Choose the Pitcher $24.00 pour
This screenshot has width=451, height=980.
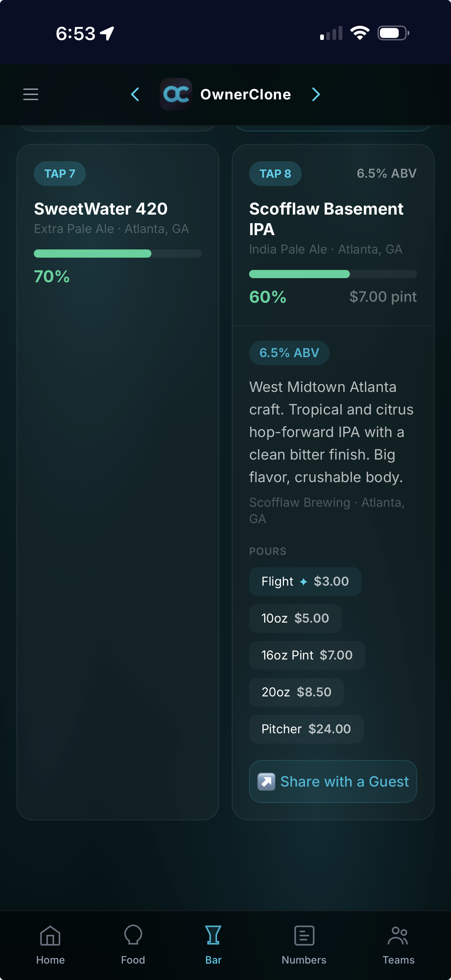[306, 729]
